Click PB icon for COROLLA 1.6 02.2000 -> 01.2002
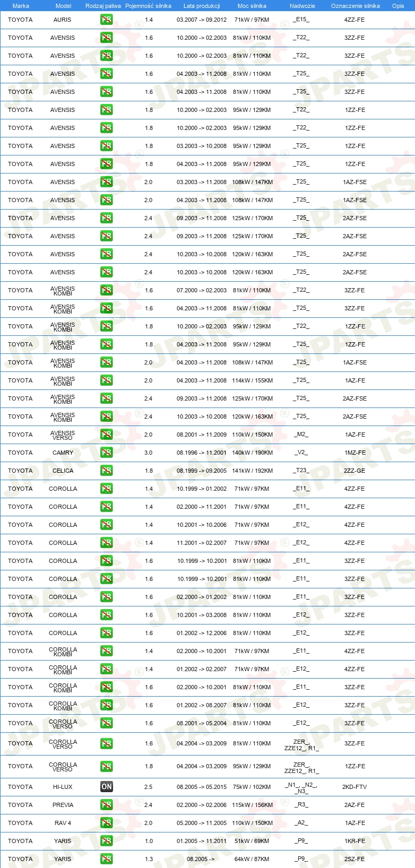 pyautogui.click(x=107, y=597)
